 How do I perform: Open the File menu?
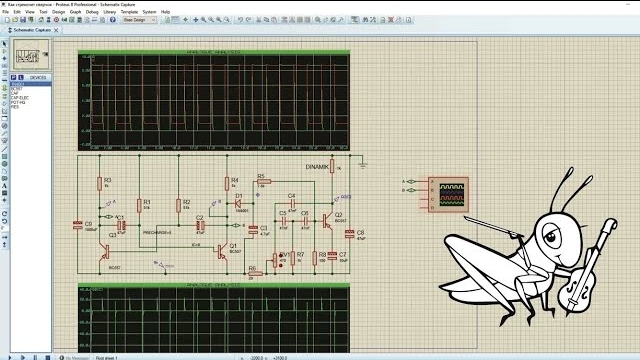[x=6, y=12]
